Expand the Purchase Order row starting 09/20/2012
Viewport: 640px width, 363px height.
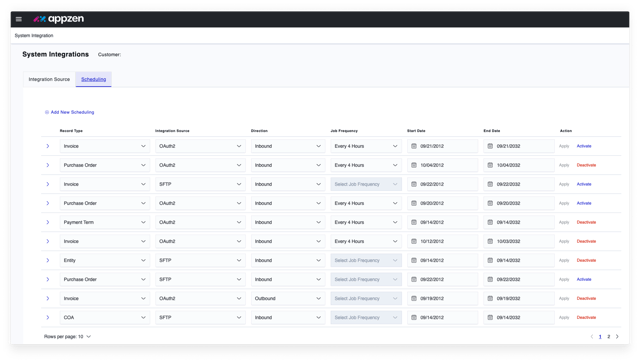coord(48,203)
